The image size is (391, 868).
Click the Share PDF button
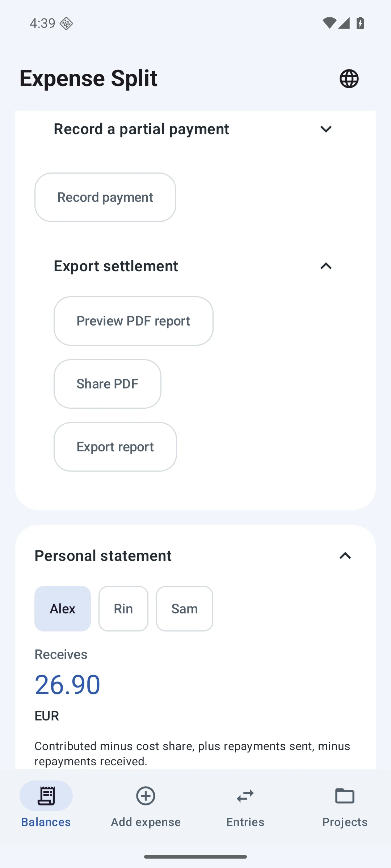click(x=108, y=384)
